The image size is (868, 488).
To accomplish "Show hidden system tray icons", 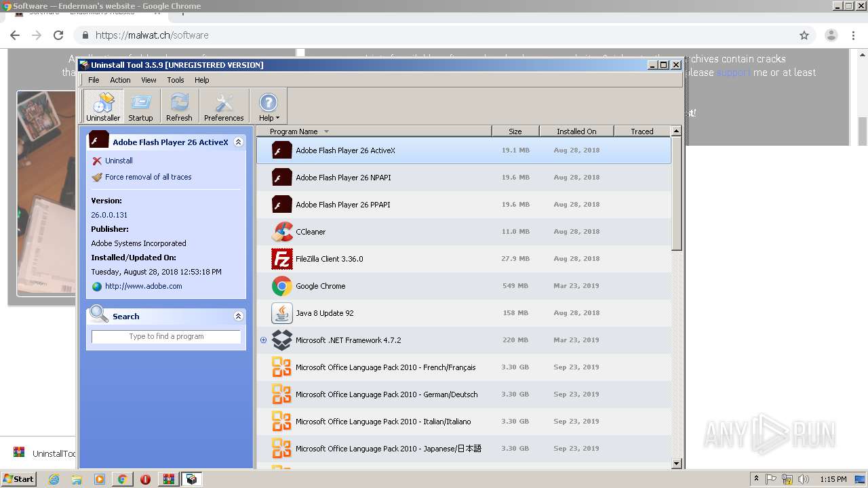I will pos(756,479).
